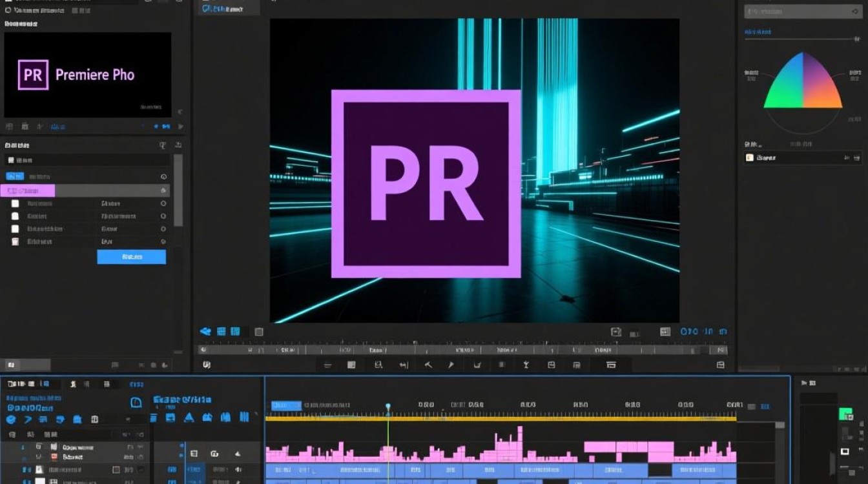Click the small gray square stop icon below the preview

point(259,332)
